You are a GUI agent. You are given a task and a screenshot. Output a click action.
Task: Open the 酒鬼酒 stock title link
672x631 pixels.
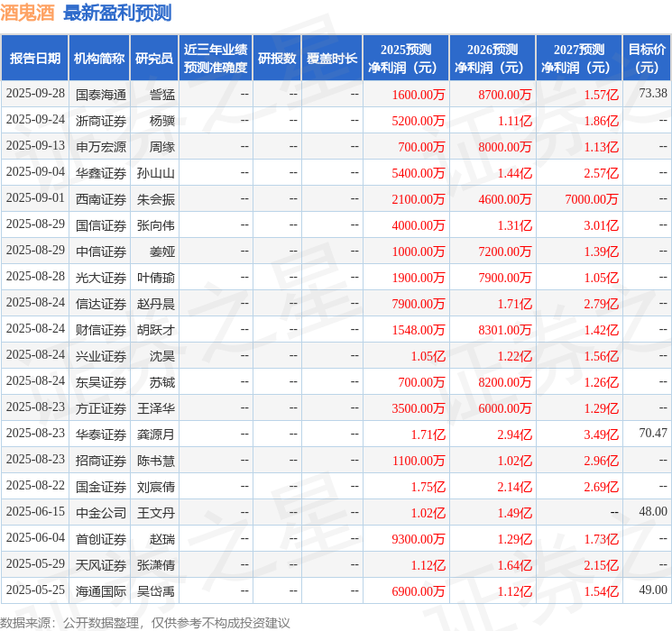point(27,13)
